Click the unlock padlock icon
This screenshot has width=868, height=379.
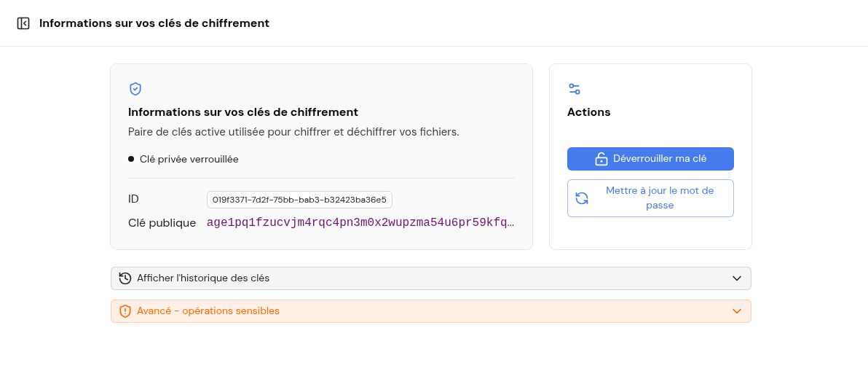tap(601, 159)
